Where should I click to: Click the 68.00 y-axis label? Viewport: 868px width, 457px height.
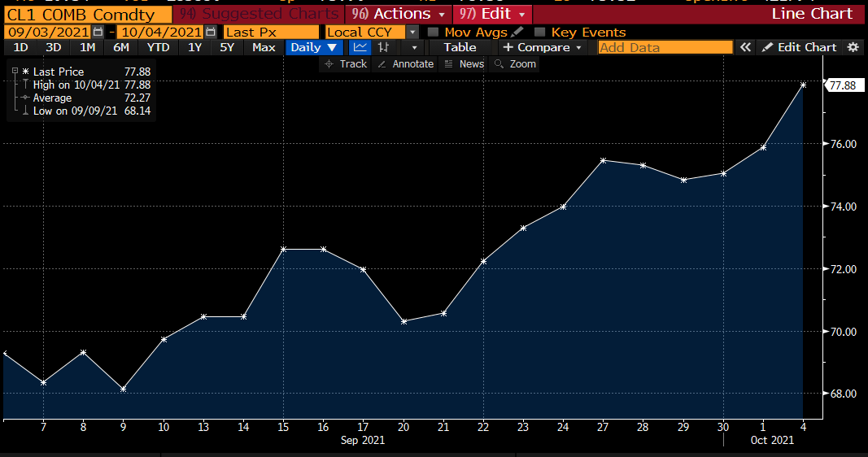tap(843, 394)
